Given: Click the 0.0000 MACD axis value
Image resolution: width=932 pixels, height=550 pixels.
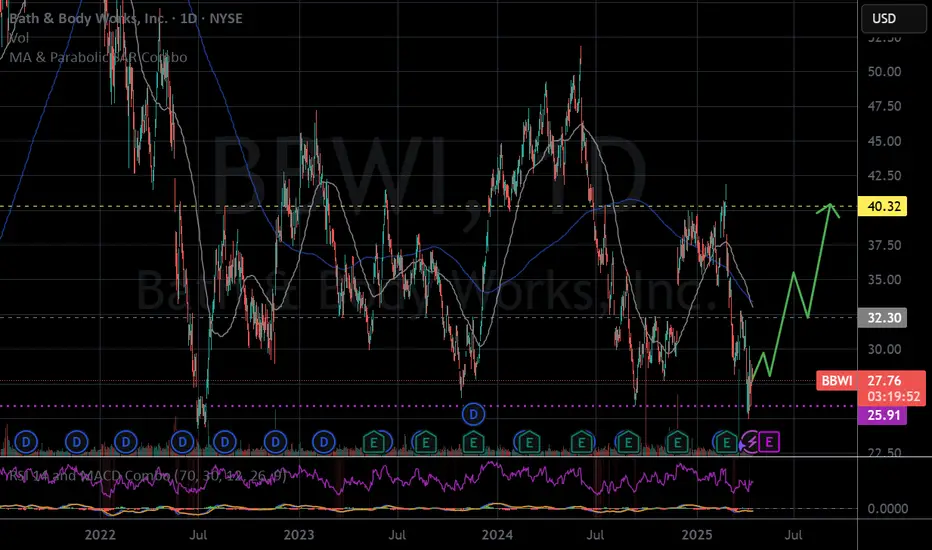Looking at the screenshot, I should tap(887, 508).
